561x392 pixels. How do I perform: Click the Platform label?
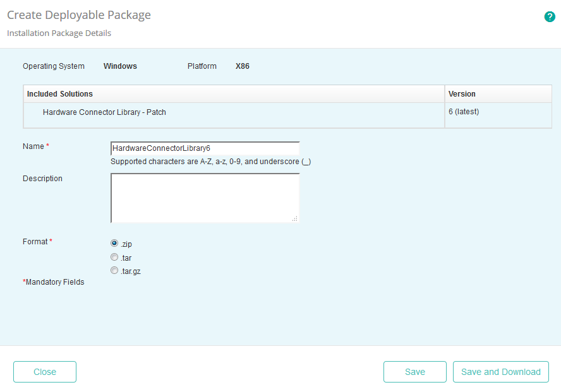(202, 66)
